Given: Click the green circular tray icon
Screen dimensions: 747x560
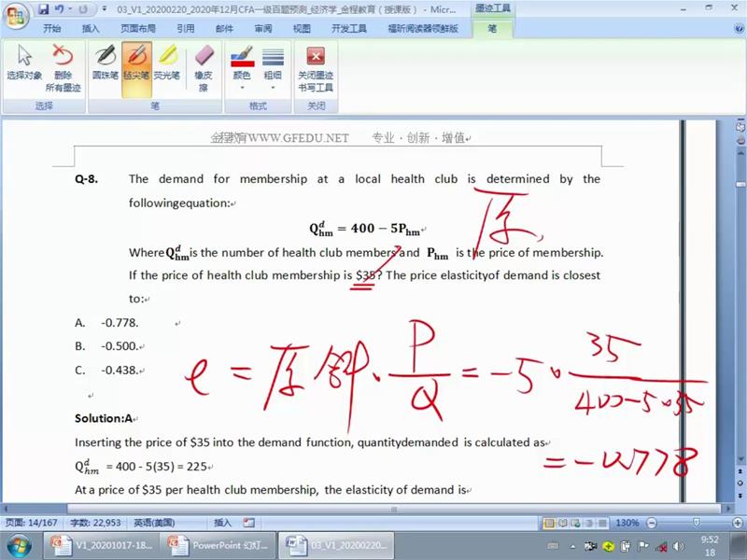Looking at the screenshot, I should click(609, 547).
